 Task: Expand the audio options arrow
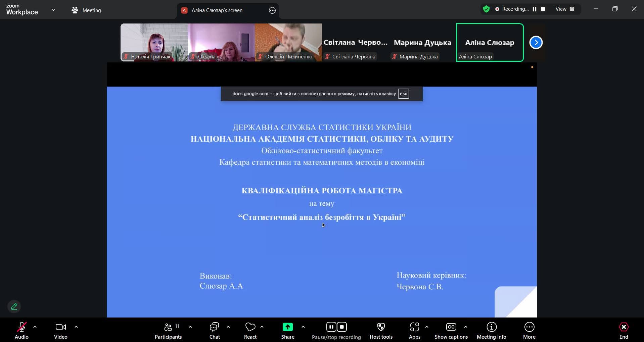(x=35, y=327)
